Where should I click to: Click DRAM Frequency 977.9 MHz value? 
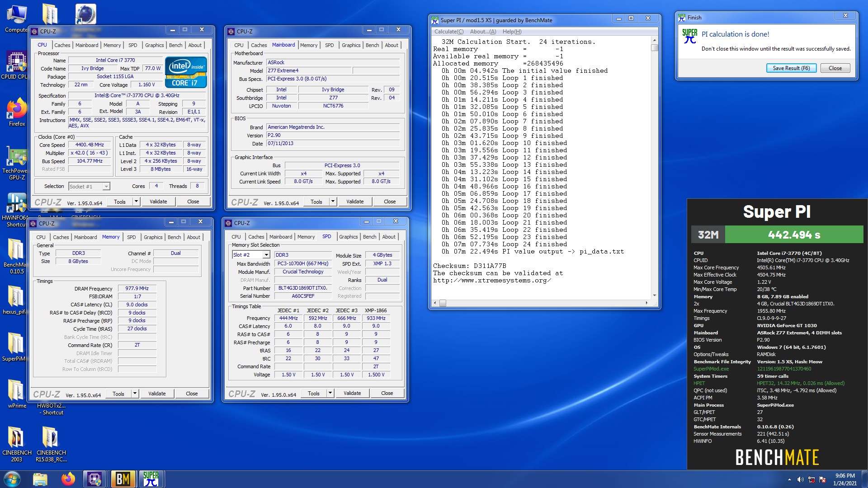(x=137, y=288)
